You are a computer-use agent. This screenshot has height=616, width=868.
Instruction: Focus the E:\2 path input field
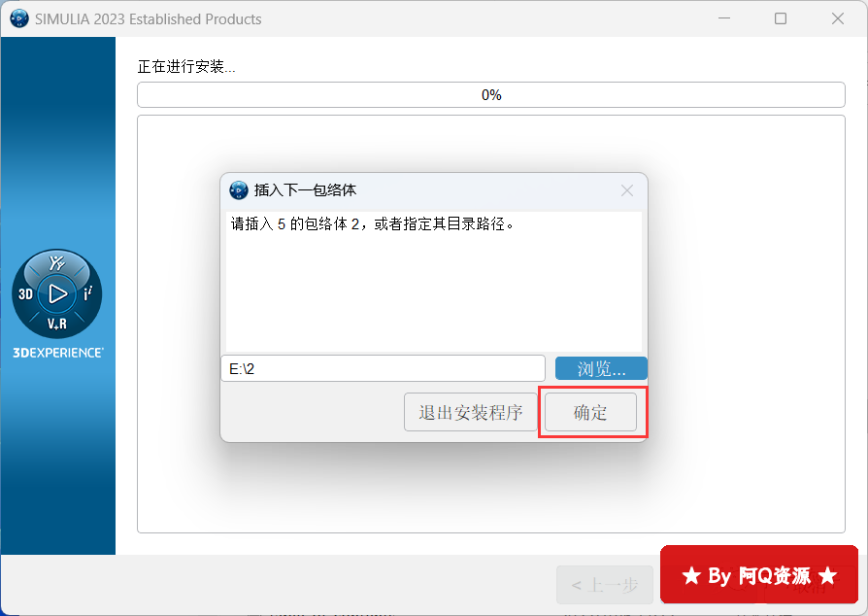tap(383, 368)
